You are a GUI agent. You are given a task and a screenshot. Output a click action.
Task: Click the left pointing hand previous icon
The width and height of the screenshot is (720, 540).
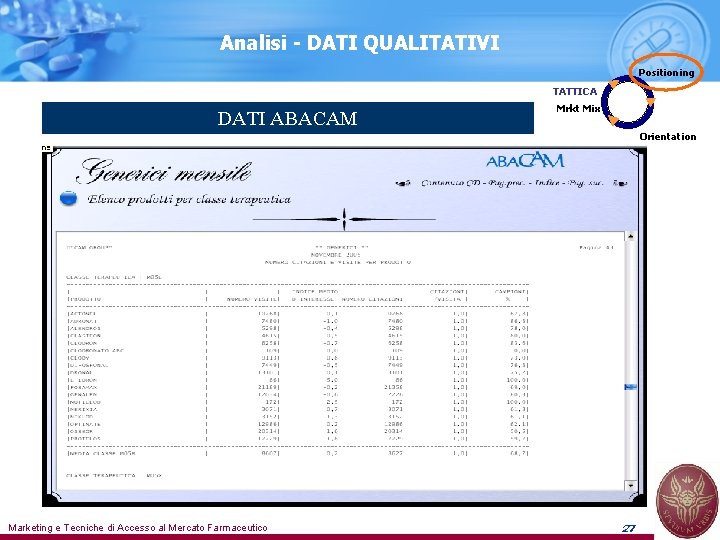[x=403, y=183]
